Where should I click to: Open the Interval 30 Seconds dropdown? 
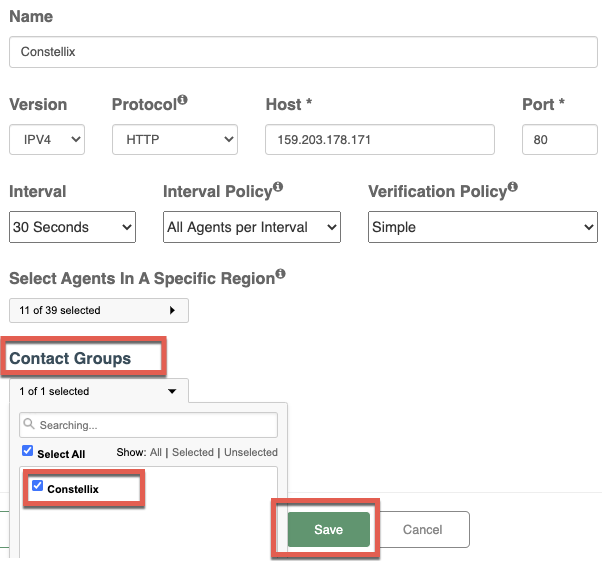[x=72, y=227]
